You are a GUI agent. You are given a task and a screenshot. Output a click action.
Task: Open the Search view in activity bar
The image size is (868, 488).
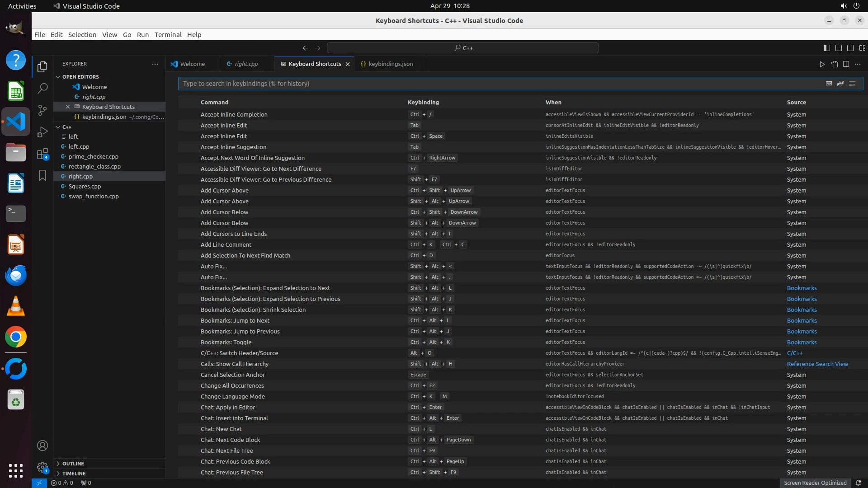click(x=42, y=88)
